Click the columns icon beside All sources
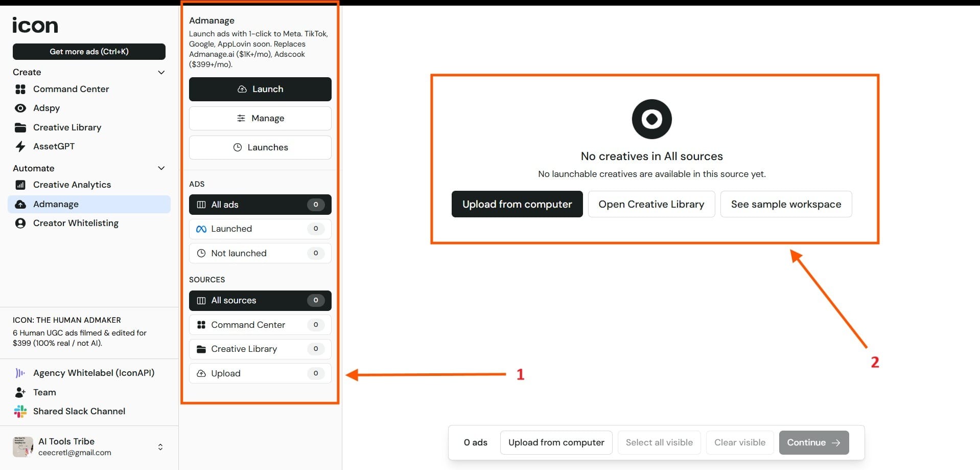Image resolution: width=980 pixels, height=470 pixels. pos(201,300)
